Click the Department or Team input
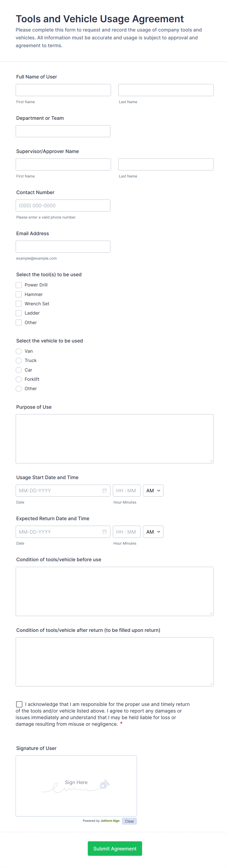The height and width of the screenshot is (868, 227). pos(63,131)
